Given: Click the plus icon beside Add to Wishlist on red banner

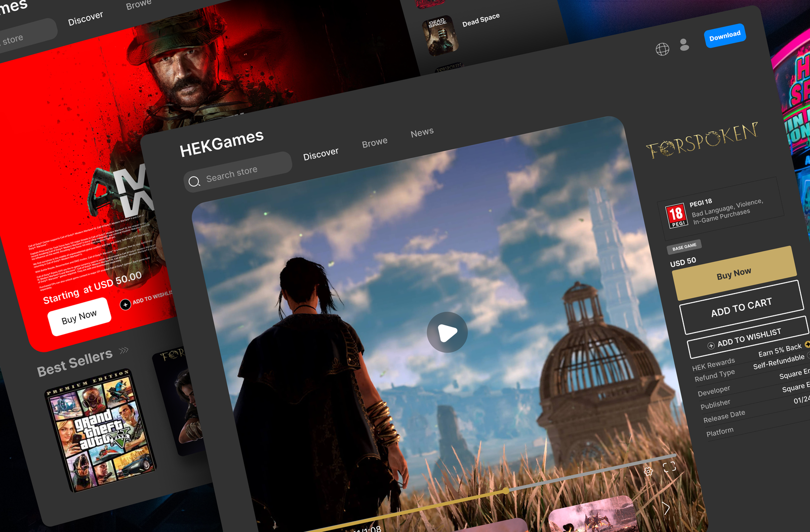Looking at the screenshot, I should tap(126, 305).
